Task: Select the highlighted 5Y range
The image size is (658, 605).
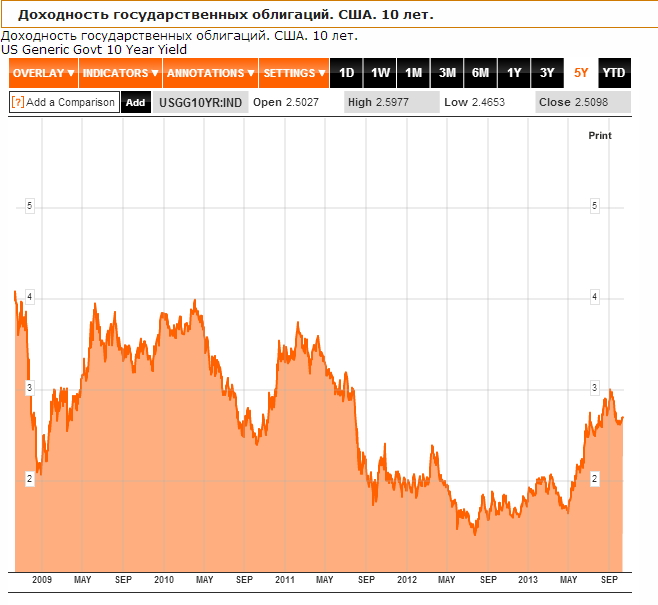Action: 581,73
